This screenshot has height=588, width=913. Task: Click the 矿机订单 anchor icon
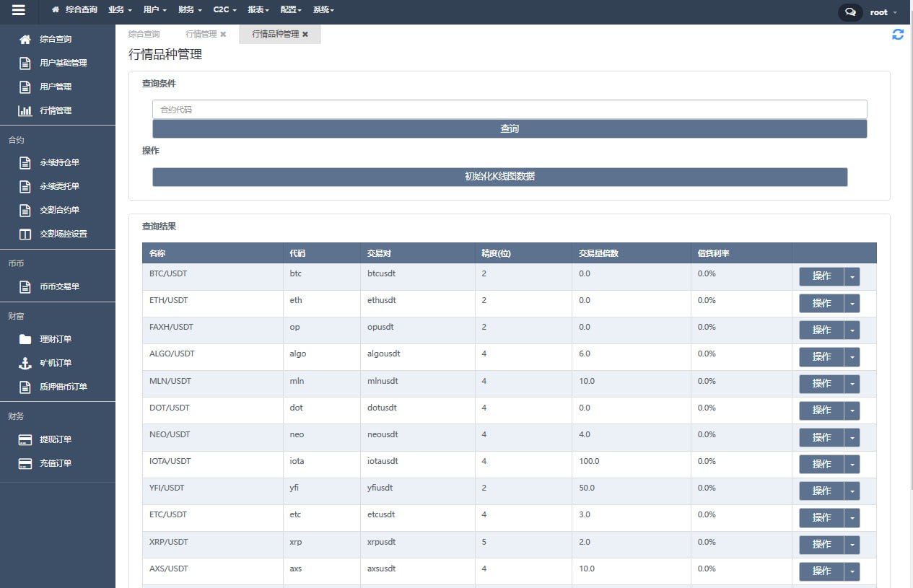coord(25,363)
